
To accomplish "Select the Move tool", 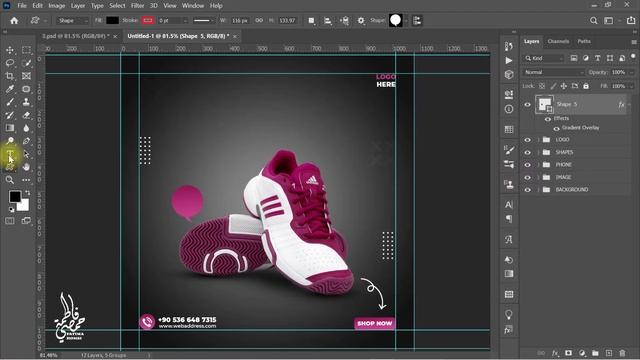I will click(10, 50).
